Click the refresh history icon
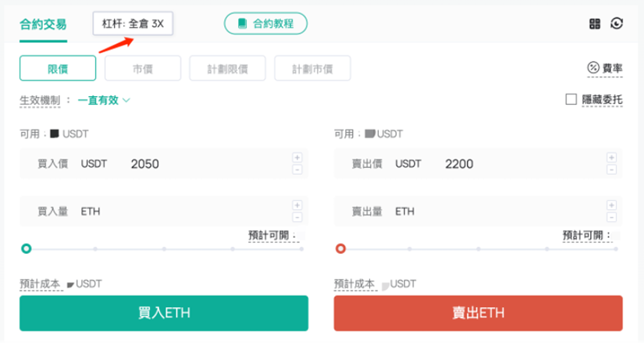644x343 pixels. click(x=617, y=23)
